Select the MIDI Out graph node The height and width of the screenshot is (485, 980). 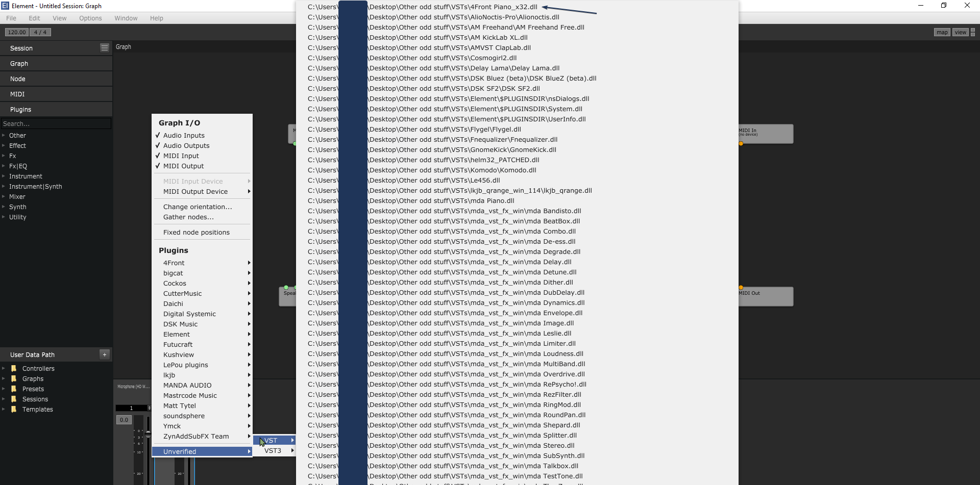click(x=766, y=296)
